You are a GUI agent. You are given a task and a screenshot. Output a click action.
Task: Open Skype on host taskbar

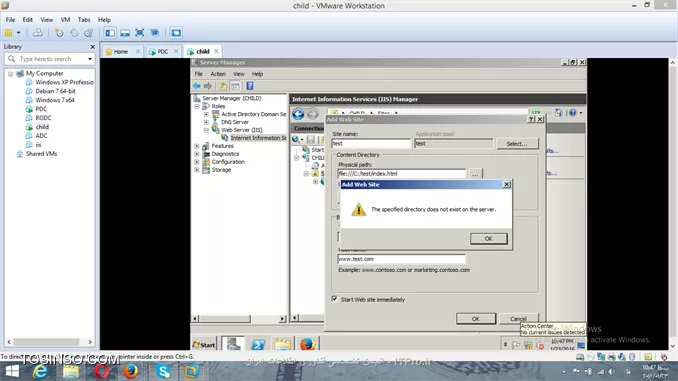(163, 371)
